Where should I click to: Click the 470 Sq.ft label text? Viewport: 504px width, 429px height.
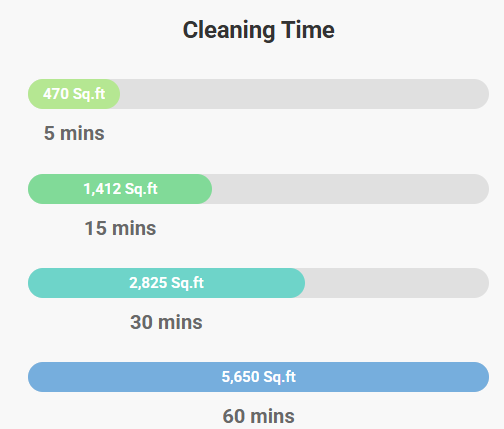tap(74, 94)
